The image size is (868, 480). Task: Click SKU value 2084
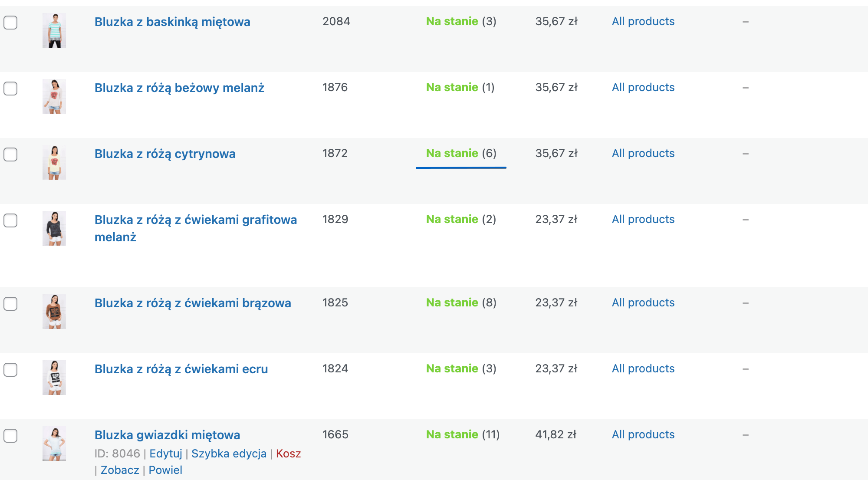(336, 21)
